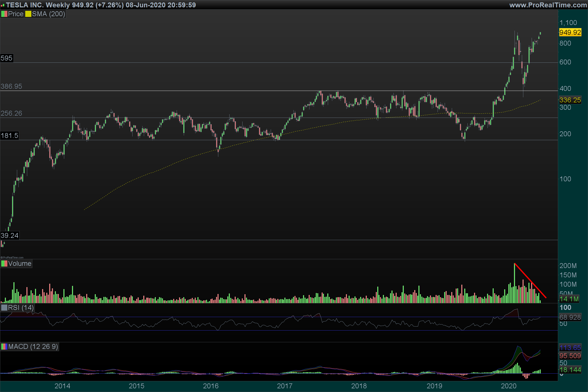
Task: Click the yellow SMA (200) legend swatch
Action: coord(28,14)
